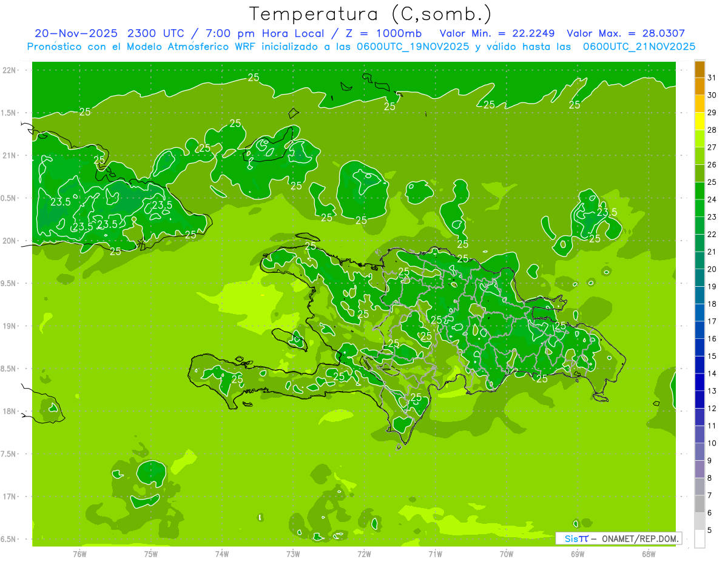This screenshot has width=728, height=562.
Task: Click the legend value "31"
Action: click(x=712, y=78)
